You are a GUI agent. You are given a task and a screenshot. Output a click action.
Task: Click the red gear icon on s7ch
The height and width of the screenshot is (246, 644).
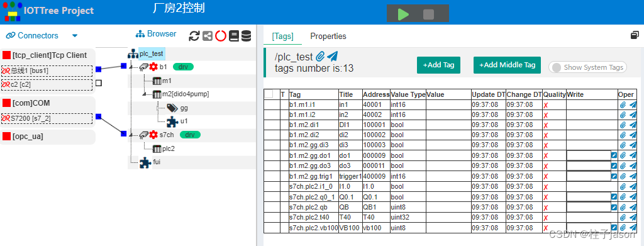click(x=153, y=134)
